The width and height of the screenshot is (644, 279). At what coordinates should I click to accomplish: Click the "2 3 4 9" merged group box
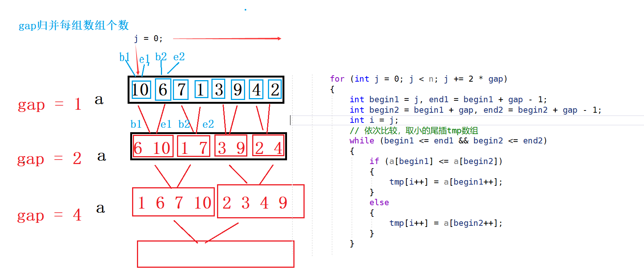coord(261,201)
